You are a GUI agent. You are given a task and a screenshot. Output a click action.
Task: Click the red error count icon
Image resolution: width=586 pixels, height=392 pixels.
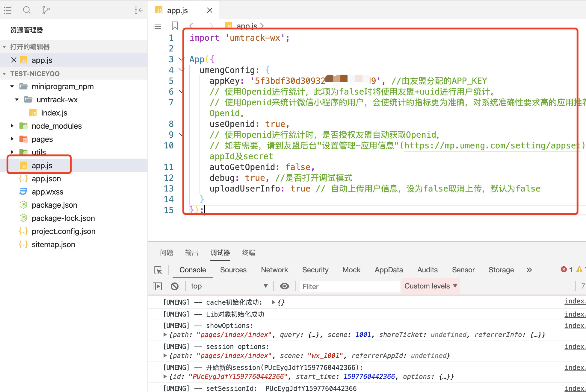coord(564,270)
